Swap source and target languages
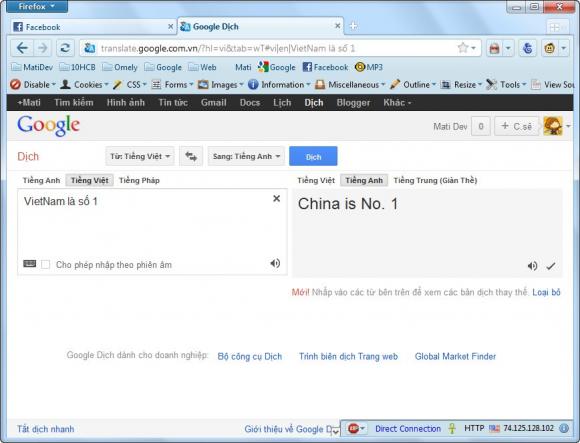This screenshot has width=580, height=443. click(x=191, y=156)
